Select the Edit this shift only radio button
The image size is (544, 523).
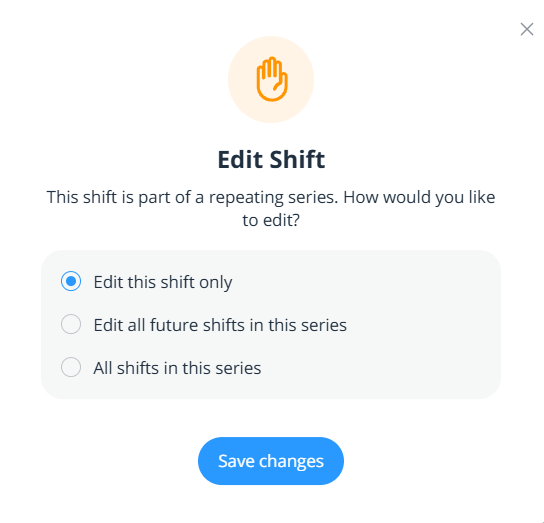(71, 281)
